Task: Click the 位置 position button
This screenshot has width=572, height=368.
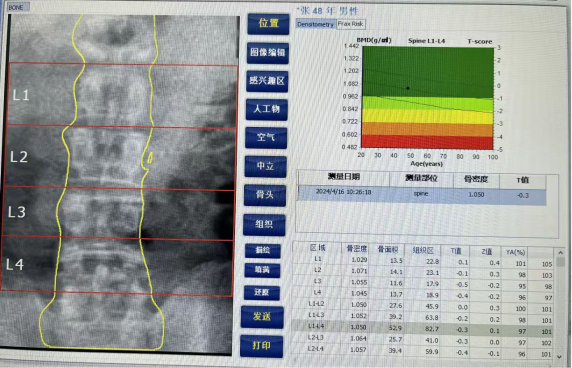Action: pyautogui.click(x=268, y=24)
